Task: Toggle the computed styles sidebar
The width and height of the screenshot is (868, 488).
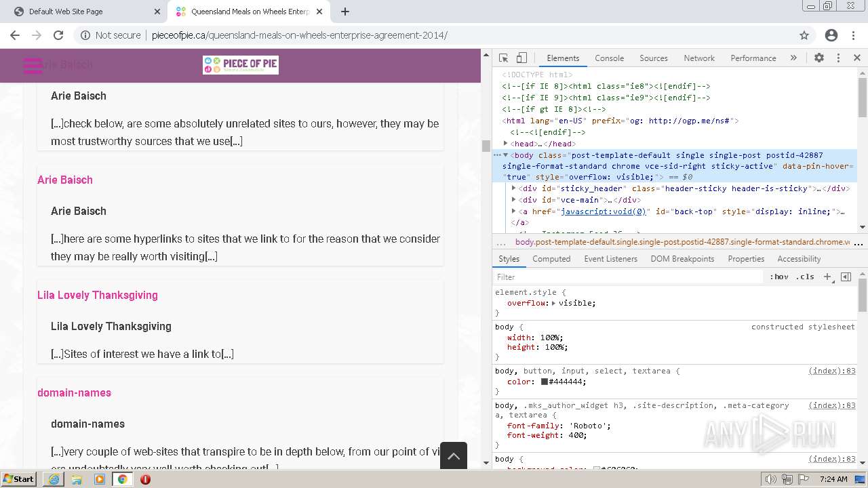Action: tap(846, 277)
